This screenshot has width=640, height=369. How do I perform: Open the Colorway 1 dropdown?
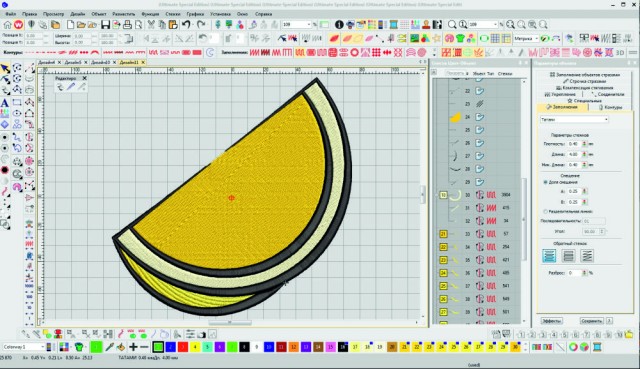[23, 347]
